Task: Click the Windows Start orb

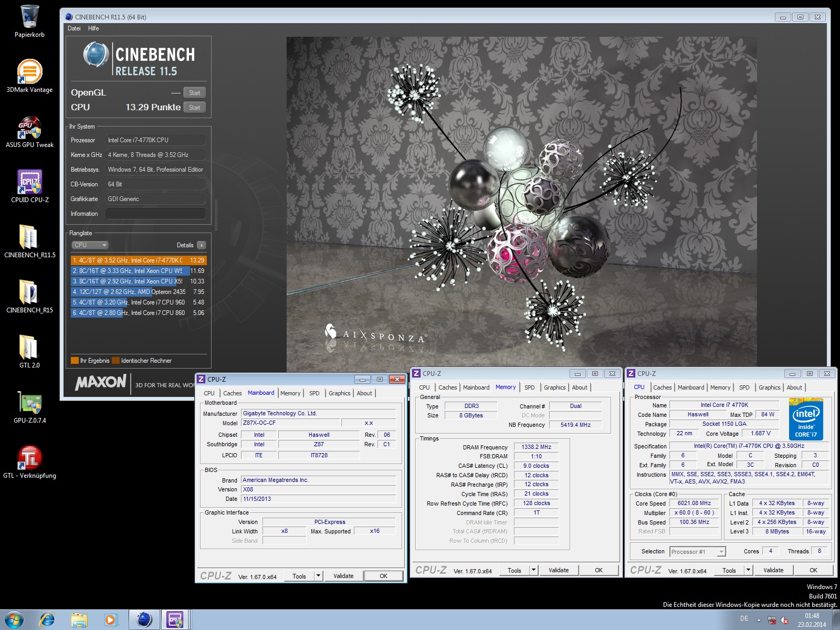Action: coord(14,620)
